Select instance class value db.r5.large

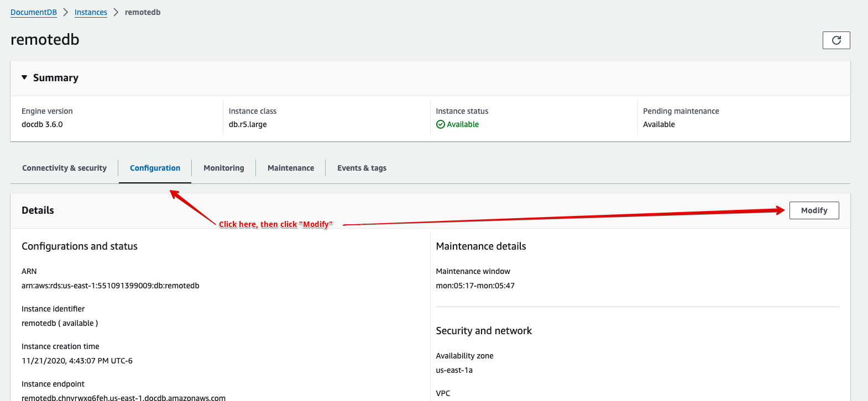(x=248, y=124)
